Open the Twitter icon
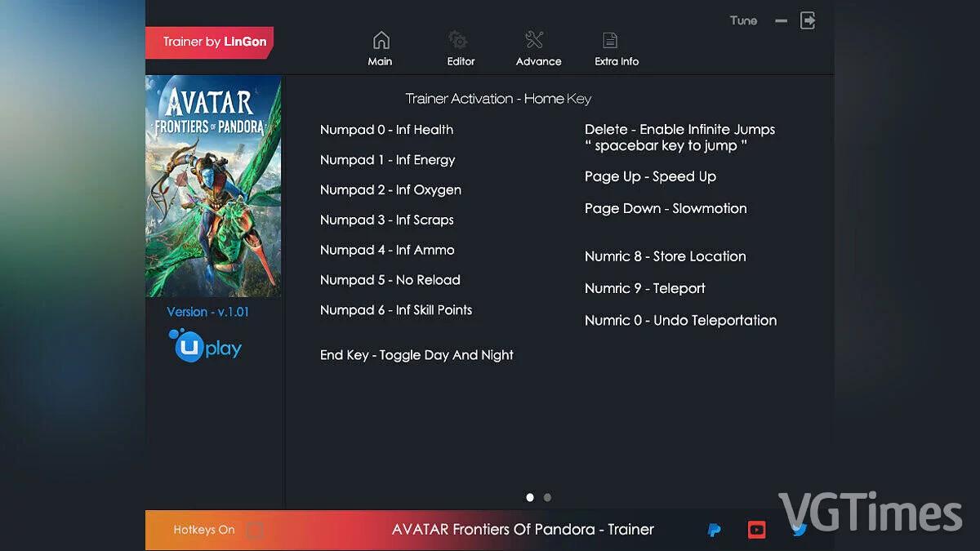The width and height of the screenshot is (980, 551). [x=799, y=529]
